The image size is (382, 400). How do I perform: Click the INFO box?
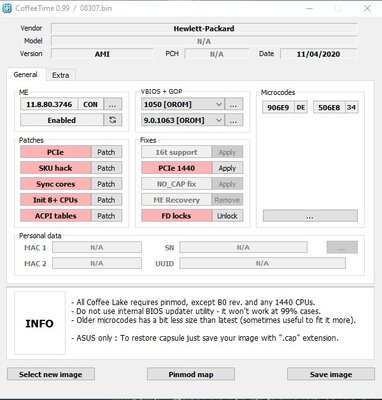[40, 323]
